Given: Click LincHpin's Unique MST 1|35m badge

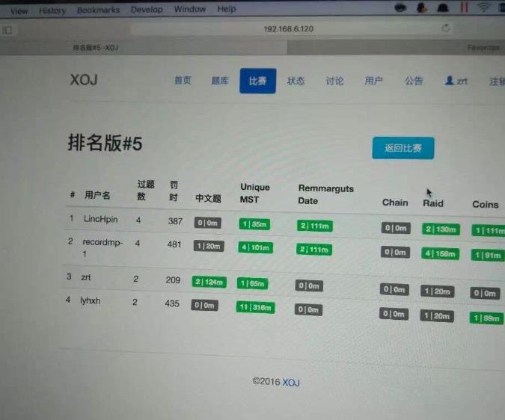Looking at the screenshot, I should [254, 223].
